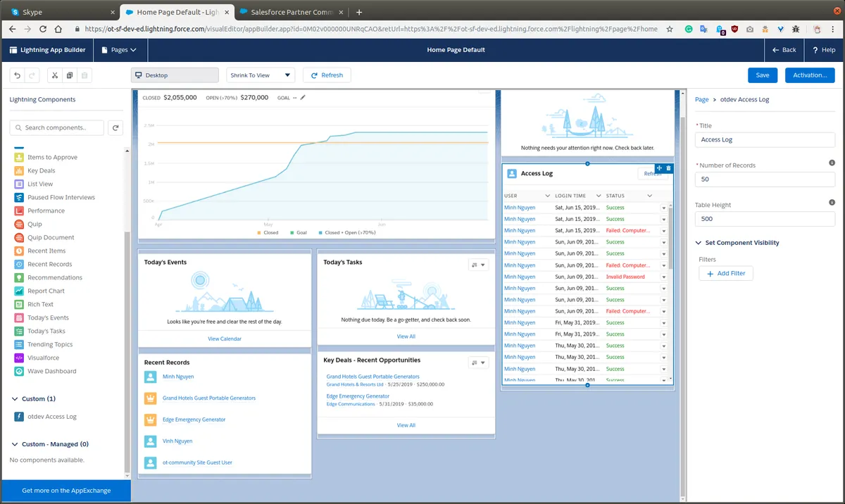Click the Activation... button
This screenshot has width=845, height=504.
pyautogui.click(x=810, y=75)
